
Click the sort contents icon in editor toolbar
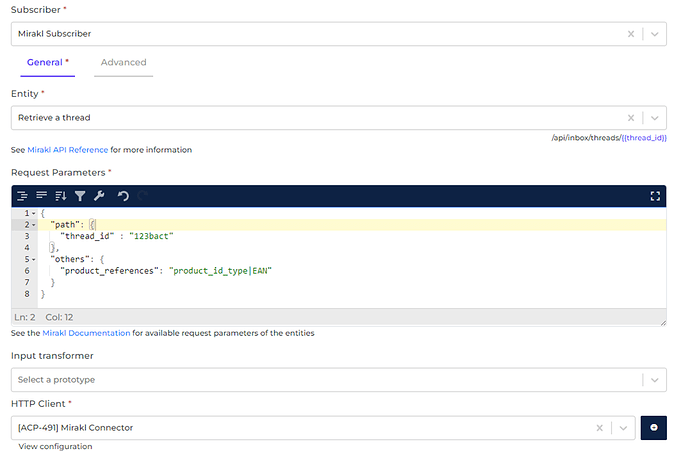coord(61,196)
